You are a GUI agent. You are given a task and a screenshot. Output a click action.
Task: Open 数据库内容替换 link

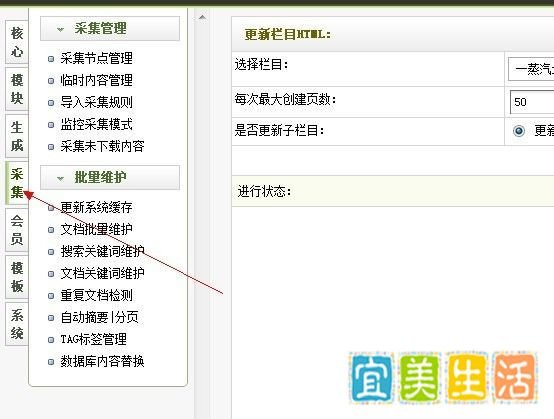click(x=102, y=361)
